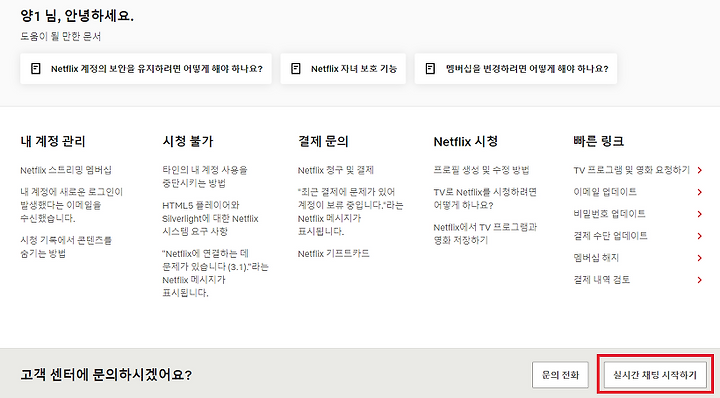Screen dimensions: 720x398
Task: Click document icon beside Netflix 자녀 보호 기능
Action: coord(296,69)
